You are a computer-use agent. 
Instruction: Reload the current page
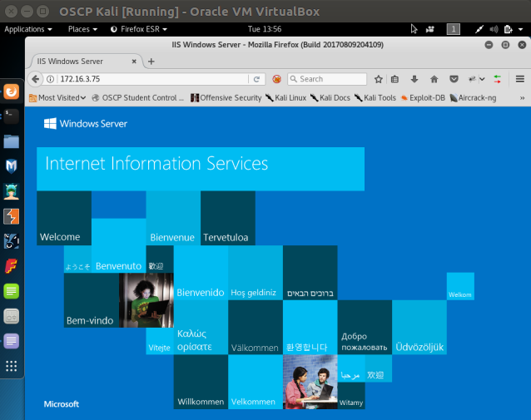point(257,79)
